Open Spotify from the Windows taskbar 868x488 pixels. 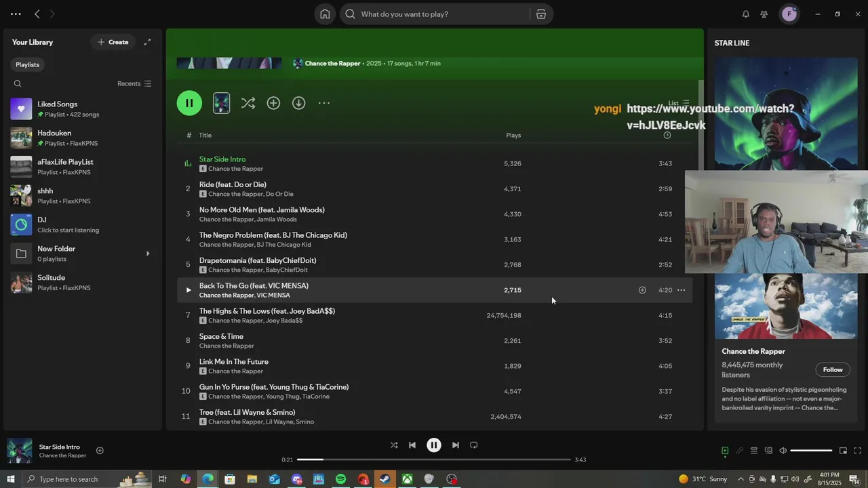pos(340,479)
